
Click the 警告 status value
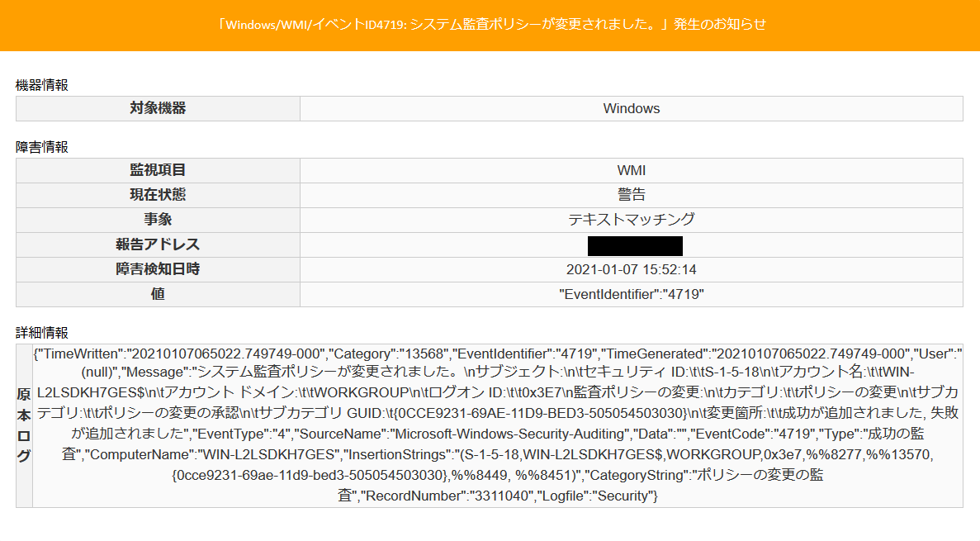coord(632,195)
